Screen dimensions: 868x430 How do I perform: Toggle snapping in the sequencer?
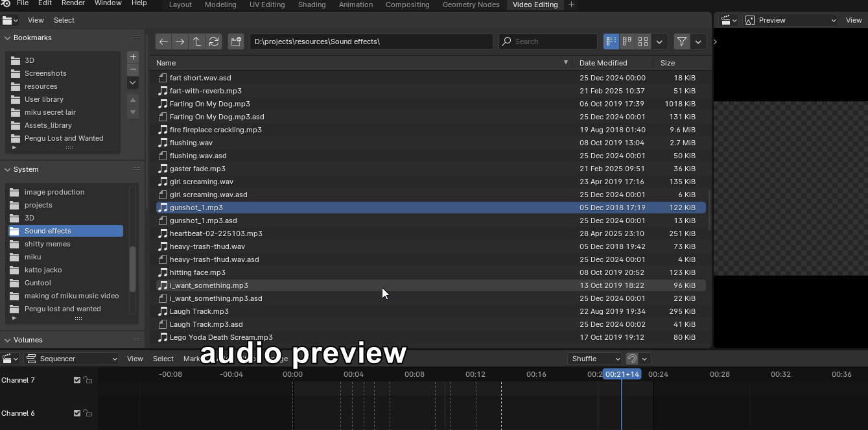tap(632, 359)
